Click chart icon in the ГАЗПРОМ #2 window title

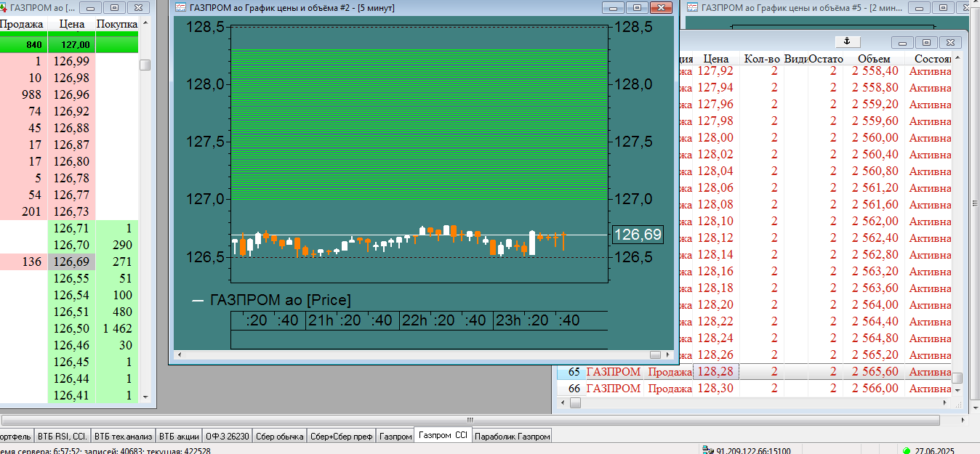tap(181, 7)
